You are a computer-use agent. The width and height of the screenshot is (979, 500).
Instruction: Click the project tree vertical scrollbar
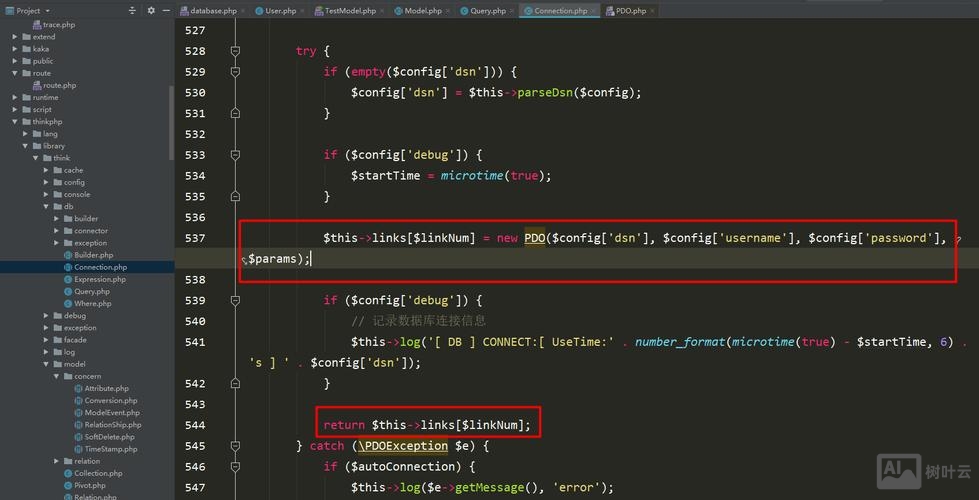point(172,122)
